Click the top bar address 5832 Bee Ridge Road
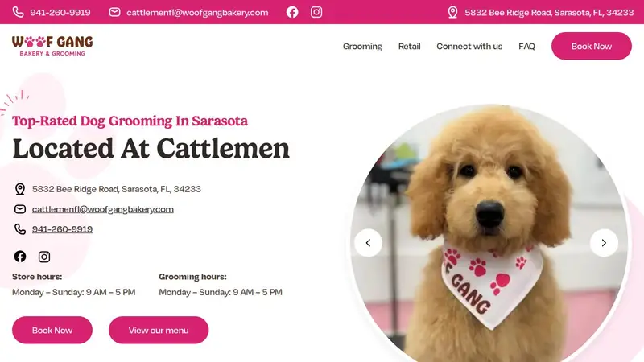Image resolution: width=644 pixels, height=362 pixels. (549, 13)
